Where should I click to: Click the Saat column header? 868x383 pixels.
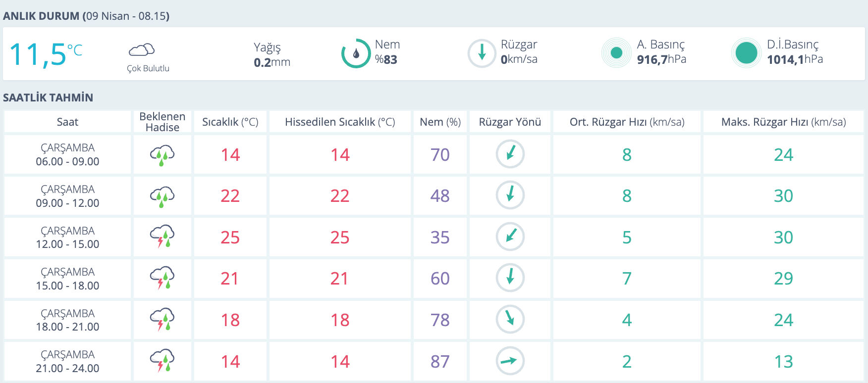67,122
